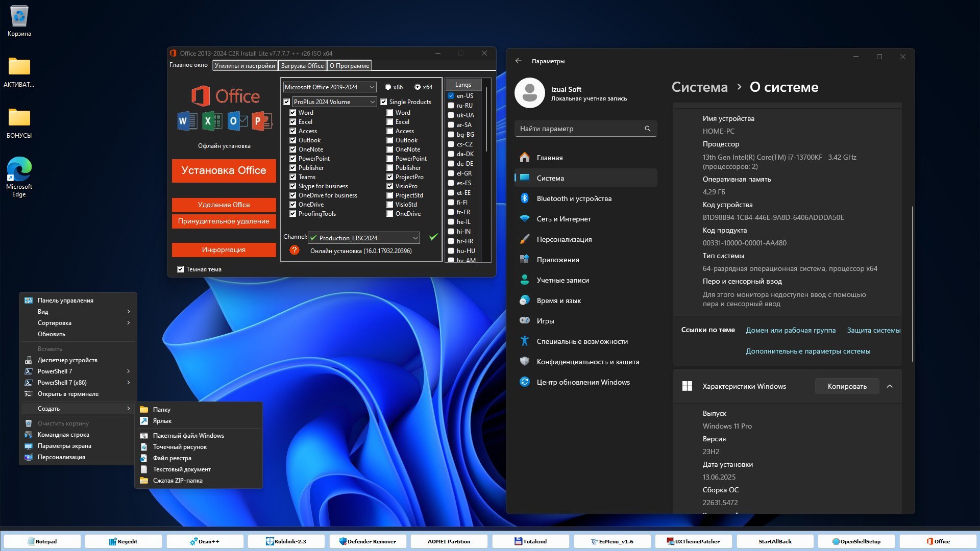
Task: Switch to О Программе tab
Action: (x=349, y=65)
